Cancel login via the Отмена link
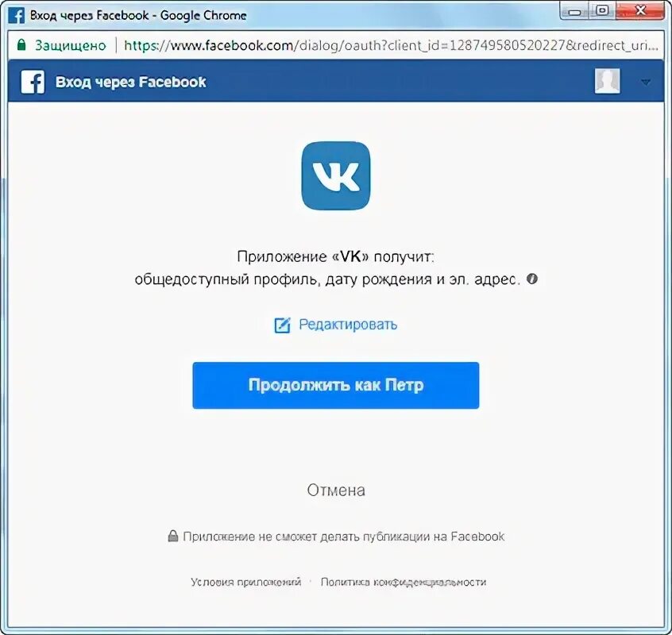 [x=336, y=491]
